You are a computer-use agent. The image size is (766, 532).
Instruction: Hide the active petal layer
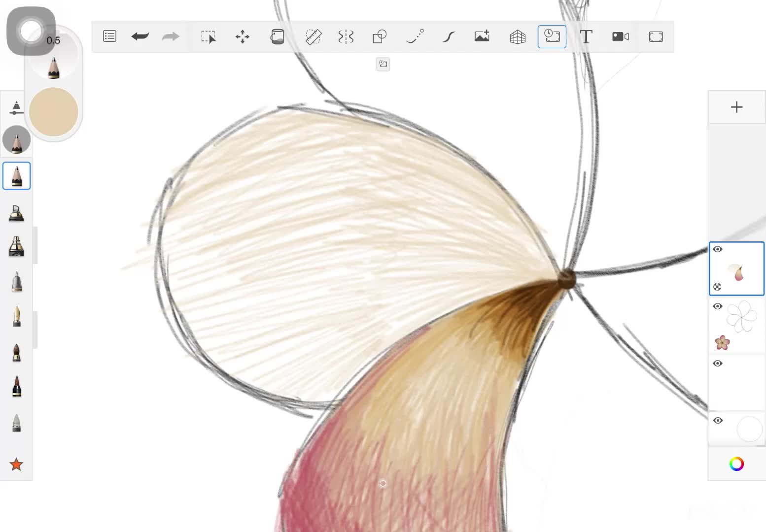click(718, 249)
